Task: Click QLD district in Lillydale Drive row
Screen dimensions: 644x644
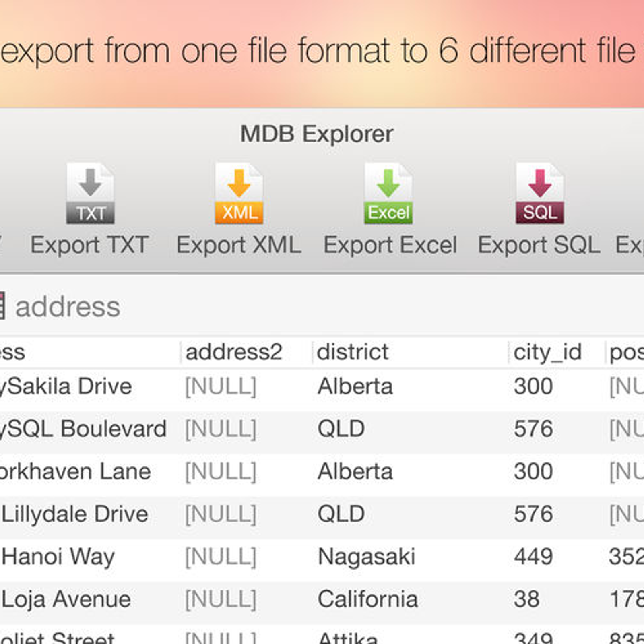Action: coord(341,514)
